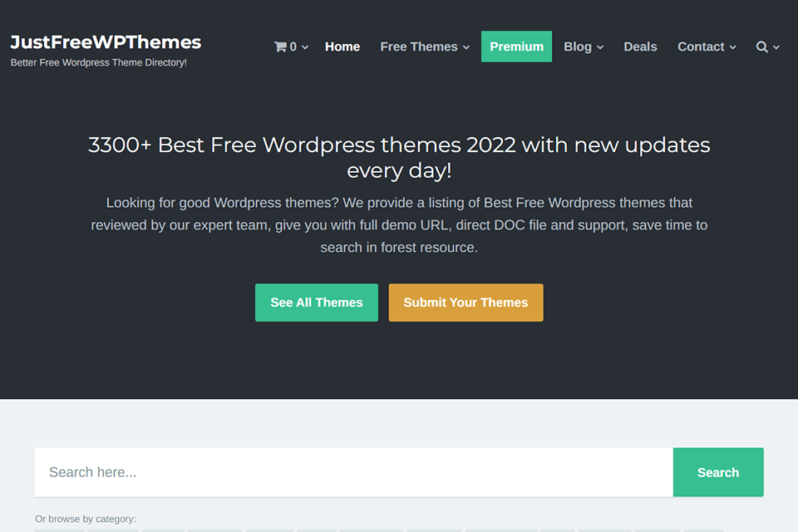The image size is (798, 532).
Task: Click the JustFreeWPThemes site title
Action: click(x=106, y=42)
